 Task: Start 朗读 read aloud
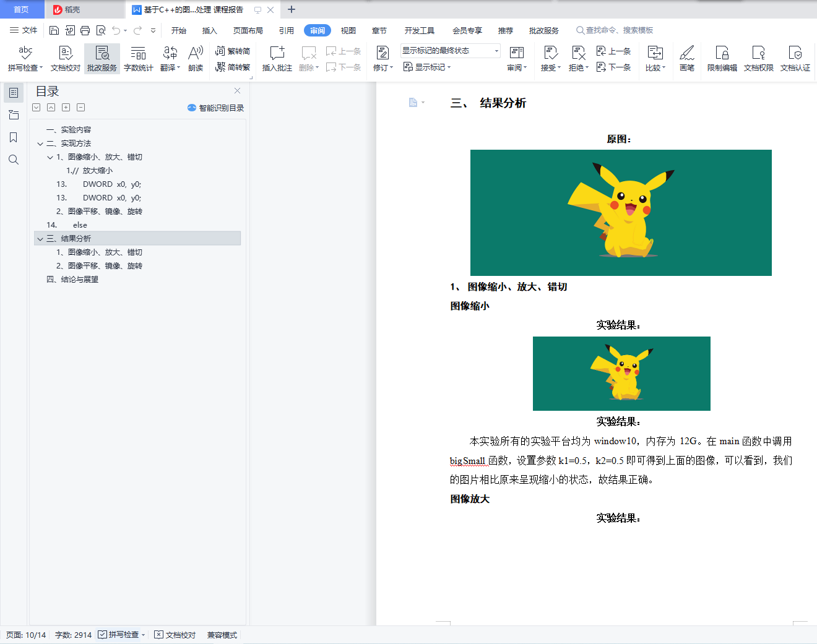click(x=196, y=59)
